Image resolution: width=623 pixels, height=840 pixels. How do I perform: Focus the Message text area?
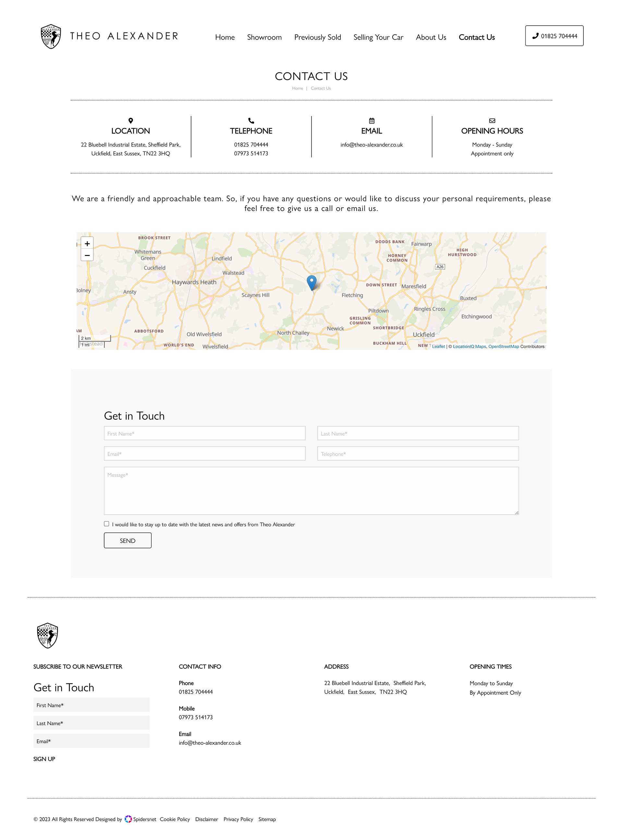pos(311,491)
